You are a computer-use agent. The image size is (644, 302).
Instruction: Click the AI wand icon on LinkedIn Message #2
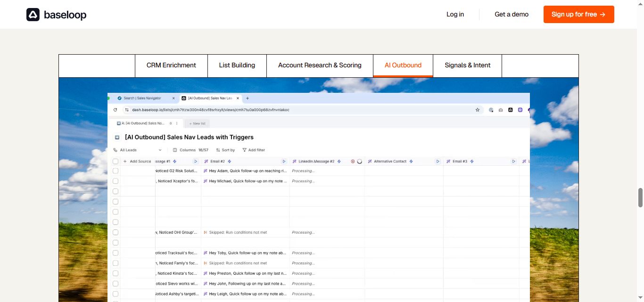point(294,161)
